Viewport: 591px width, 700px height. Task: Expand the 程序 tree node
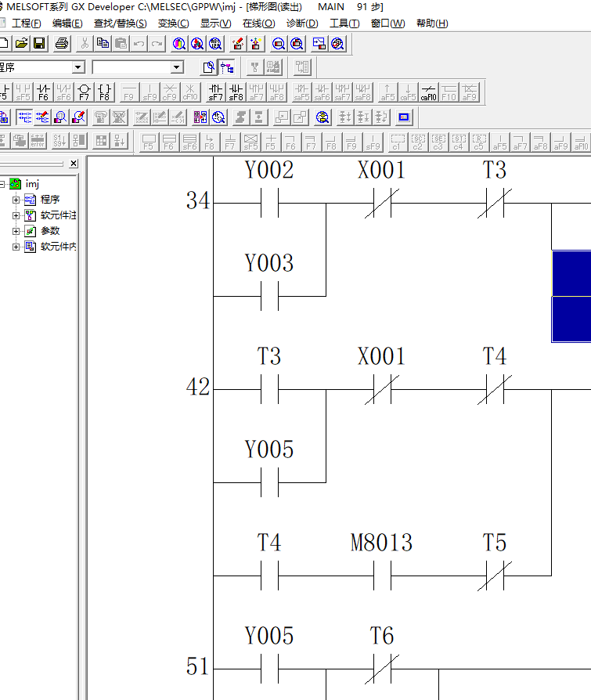pyautogui.click(x=16, y=200)
